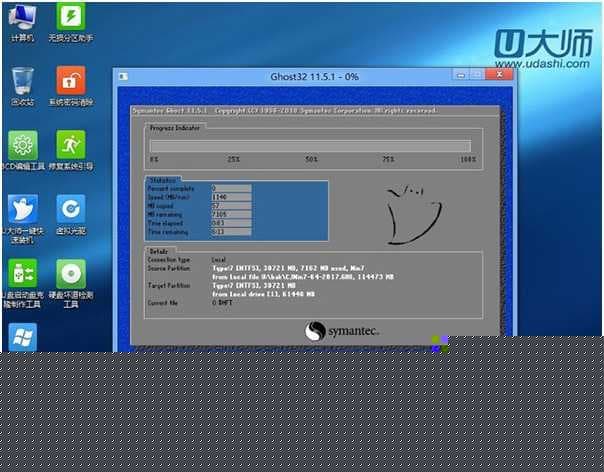Select the Percent complete value field

tap(232, 187)
